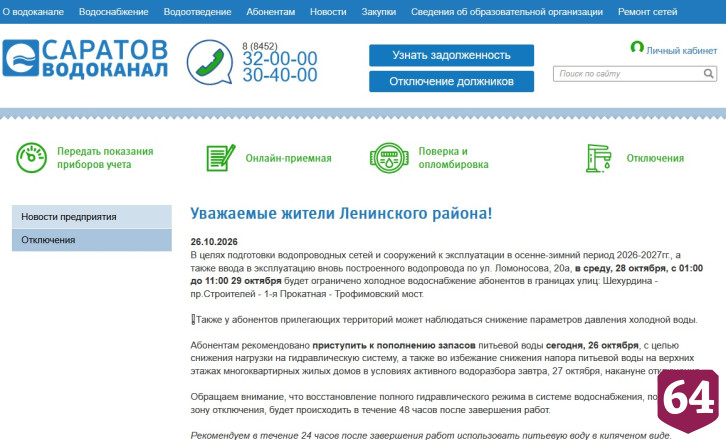
Task: Click the green phone handset icon
Action: point(210,62)
